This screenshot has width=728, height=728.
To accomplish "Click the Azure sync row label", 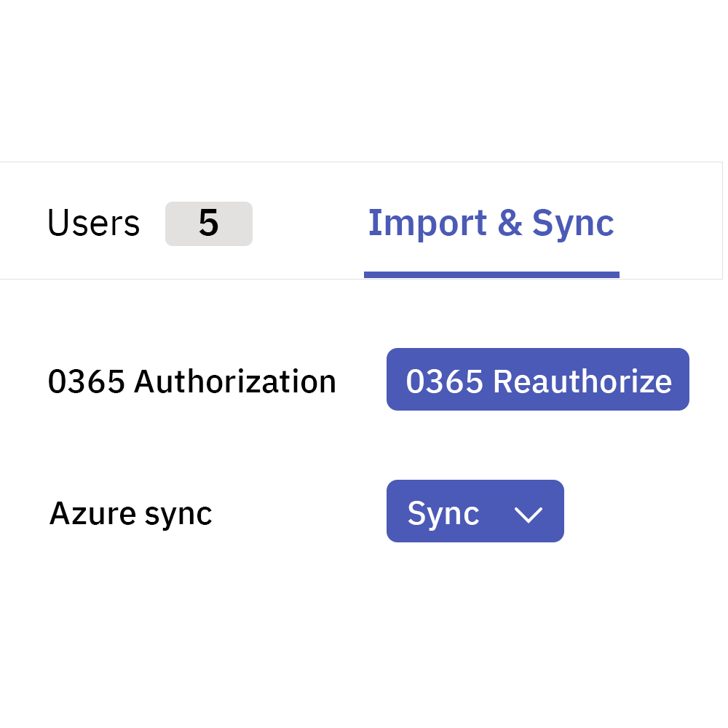I will click(x=130, y=513).
